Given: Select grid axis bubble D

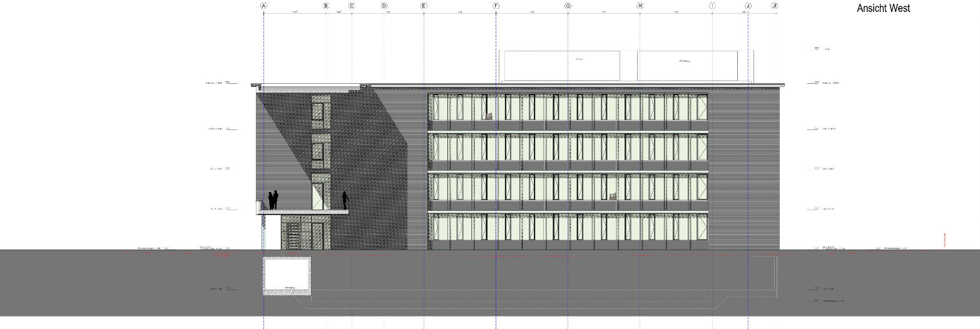Looking at the screenshot, I should [x=384, y=6].
